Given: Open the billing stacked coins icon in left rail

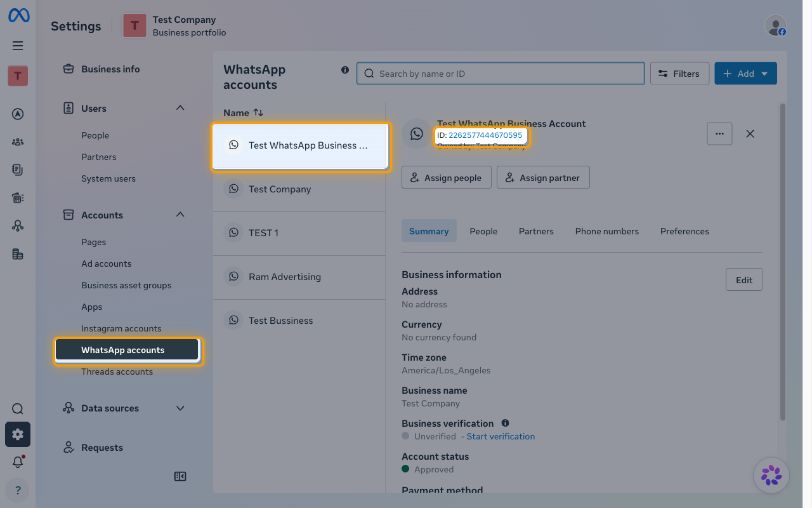Looking at the screenshot, I should point(18,254).
